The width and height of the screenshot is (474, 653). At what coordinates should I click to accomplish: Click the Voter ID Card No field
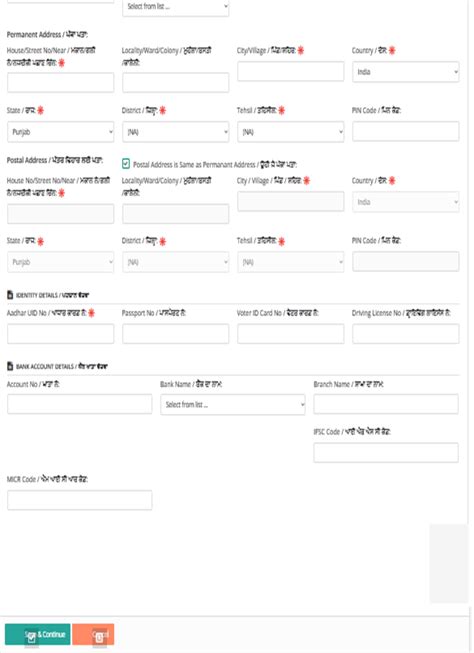click(x=291, y=334)
